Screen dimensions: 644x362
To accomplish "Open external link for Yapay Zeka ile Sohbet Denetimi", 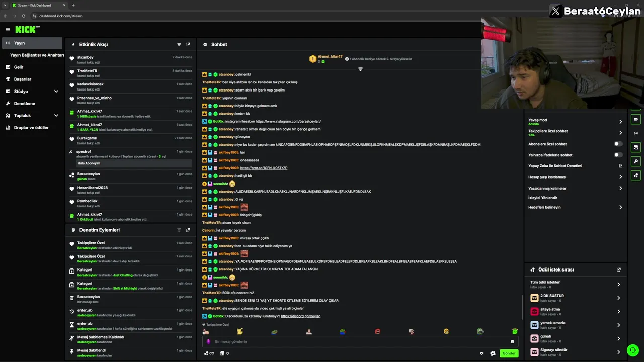I will click(x=620, y=166).
